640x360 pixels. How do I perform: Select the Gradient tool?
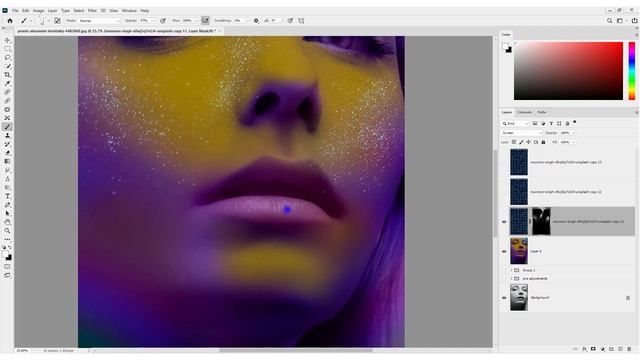[x=7, y=162]
